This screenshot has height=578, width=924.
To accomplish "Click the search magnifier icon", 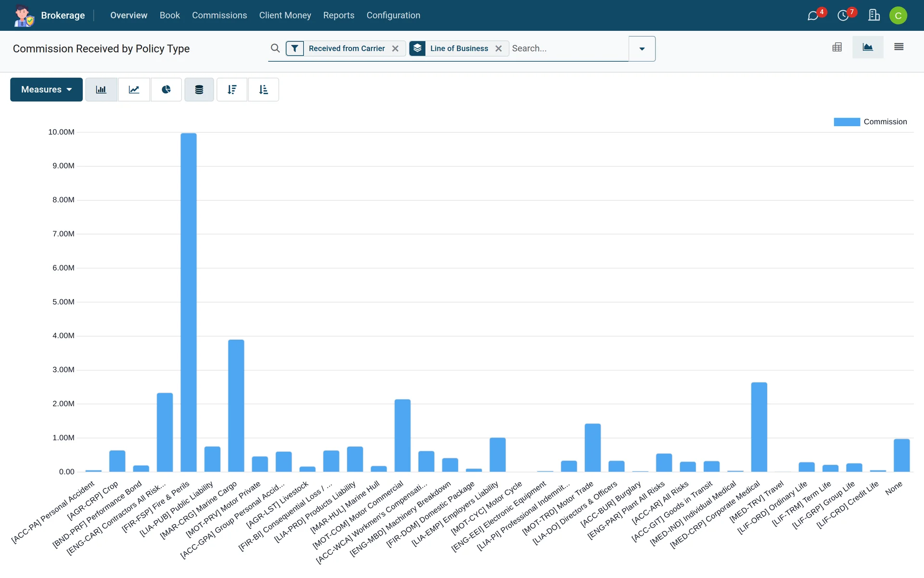I will [x=275, y=48].
